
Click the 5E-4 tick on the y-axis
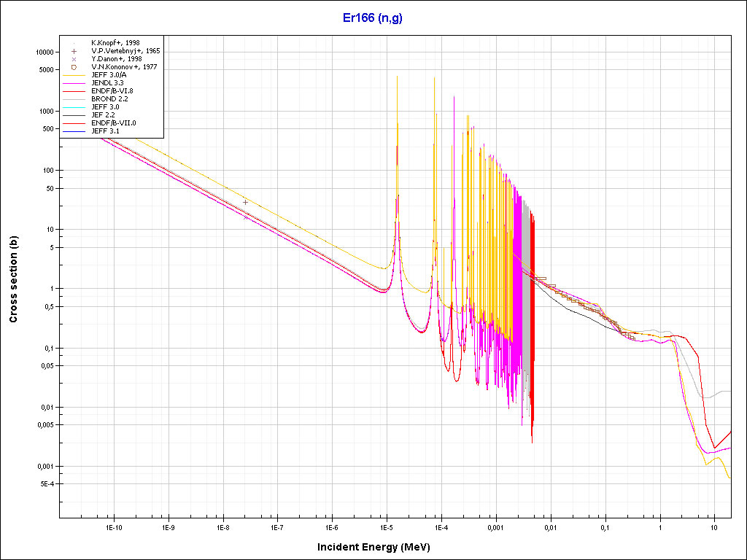(x=46, y=484)
